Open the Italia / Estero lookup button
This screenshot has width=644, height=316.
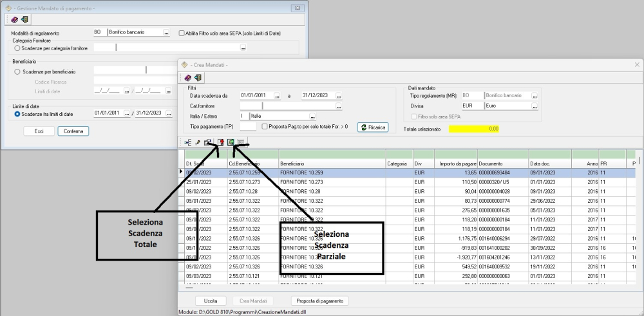tap(313, 116)
